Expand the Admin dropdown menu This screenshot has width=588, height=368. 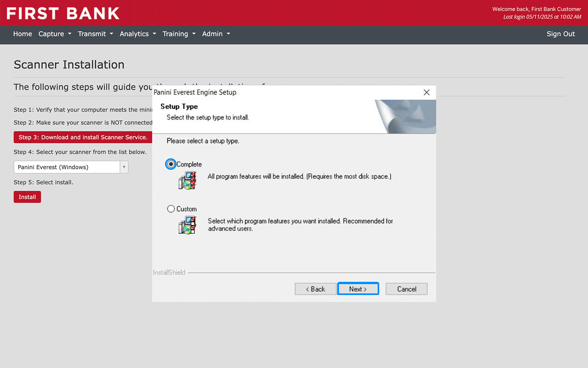tap(216, 34)
